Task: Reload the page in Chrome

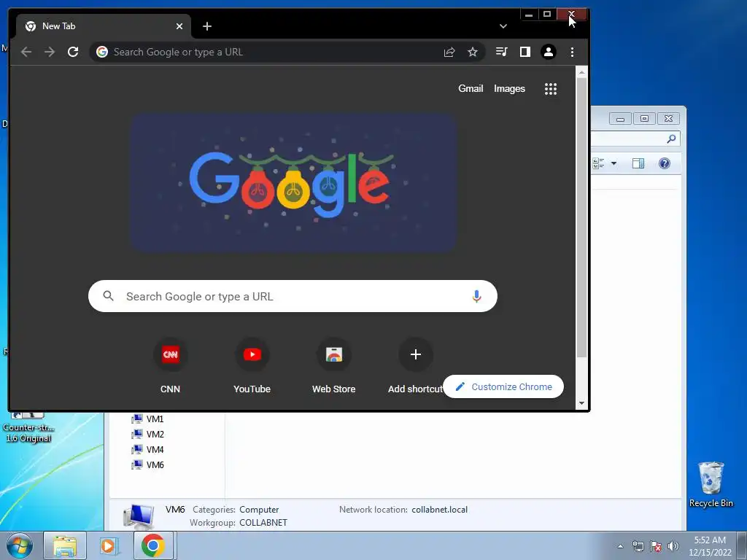Action: [x=73, y=52]
